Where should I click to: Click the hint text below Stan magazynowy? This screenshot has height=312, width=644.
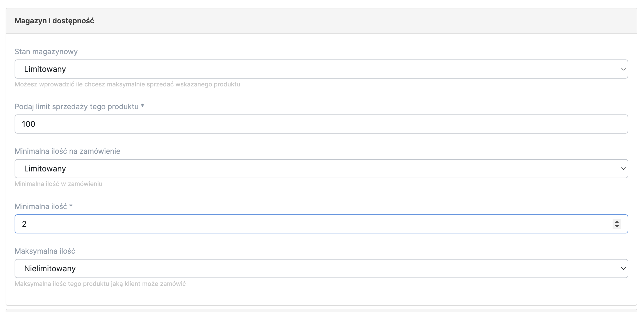(x=127, y=84)
